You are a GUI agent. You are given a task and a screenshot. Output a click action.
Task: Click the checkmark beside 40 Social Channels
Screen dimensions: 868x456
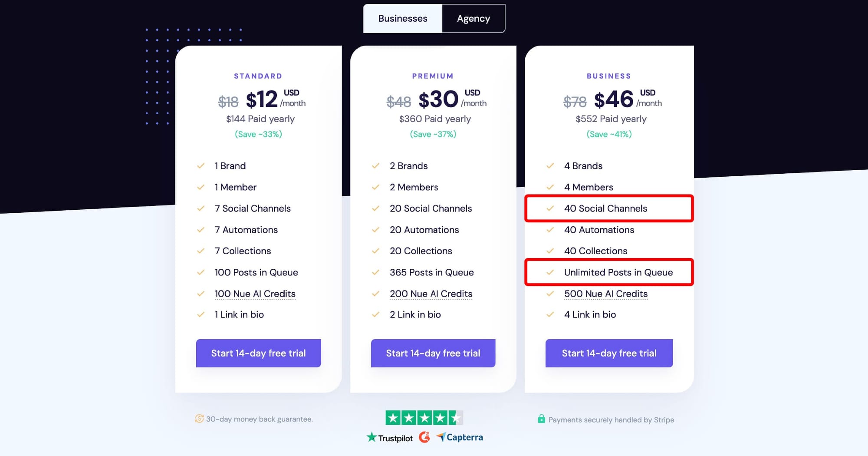click(550, 208)
